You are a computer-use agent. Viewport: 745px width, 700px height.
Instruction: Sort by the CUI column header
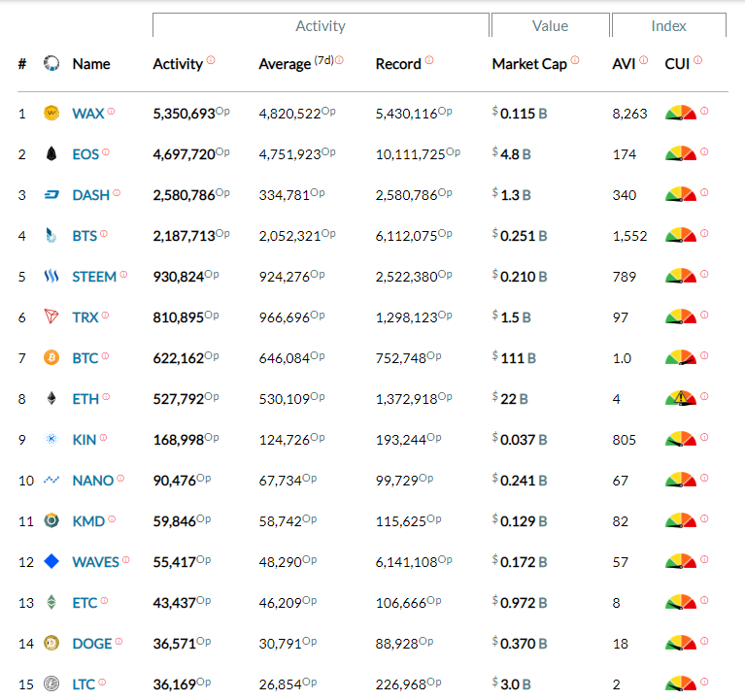coord(677,64)
